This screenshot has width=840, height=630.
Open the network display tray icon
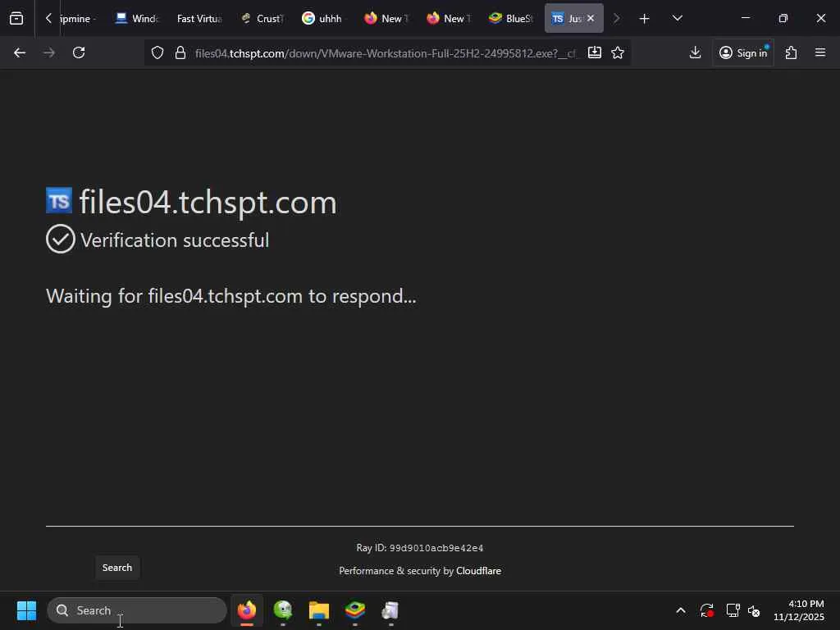pyautogui.click(x=733, y=610)
